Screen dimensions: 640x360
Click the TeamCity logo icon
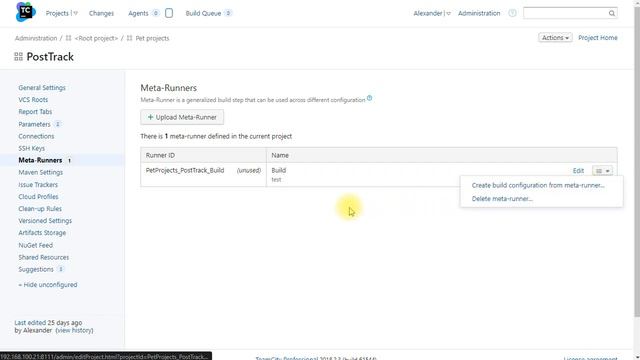tap(25, 12)
